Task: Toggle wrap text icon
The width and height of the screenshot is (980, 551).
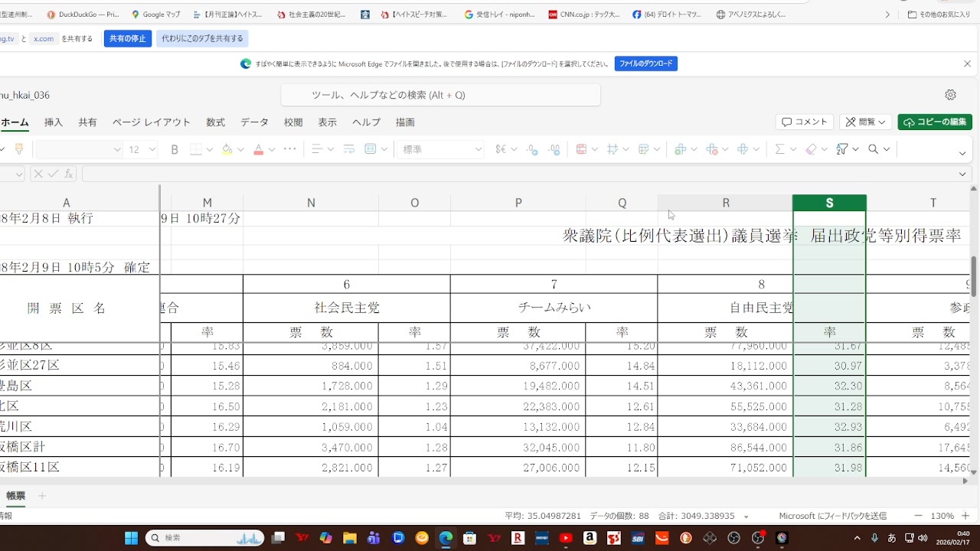Action: (x=348, y=149)
